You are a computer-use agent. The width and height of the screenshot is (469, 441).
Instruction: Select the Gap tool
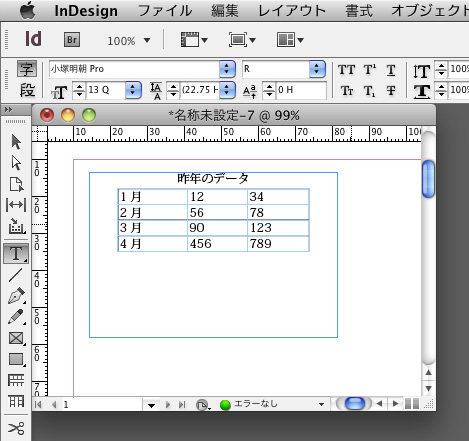click(x=16, y=205)
